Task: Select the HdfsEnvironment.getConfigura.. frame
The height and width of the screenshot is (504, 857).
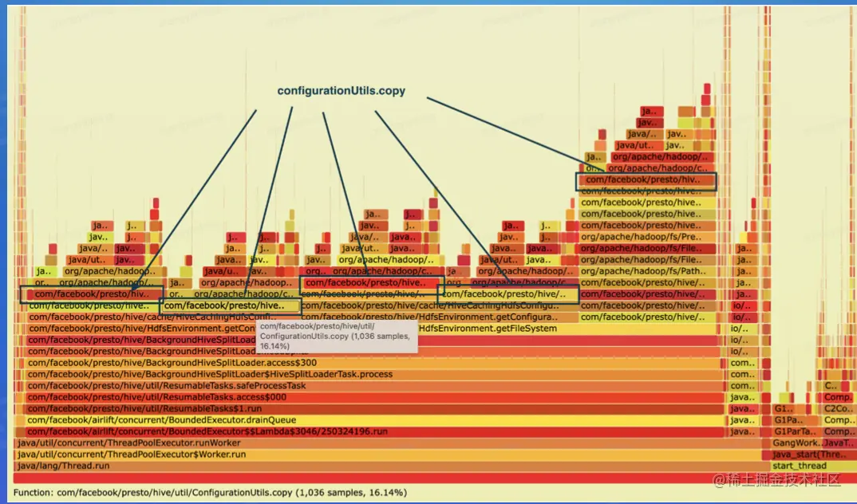Action: pyautogui.click(x=440, y=317)
